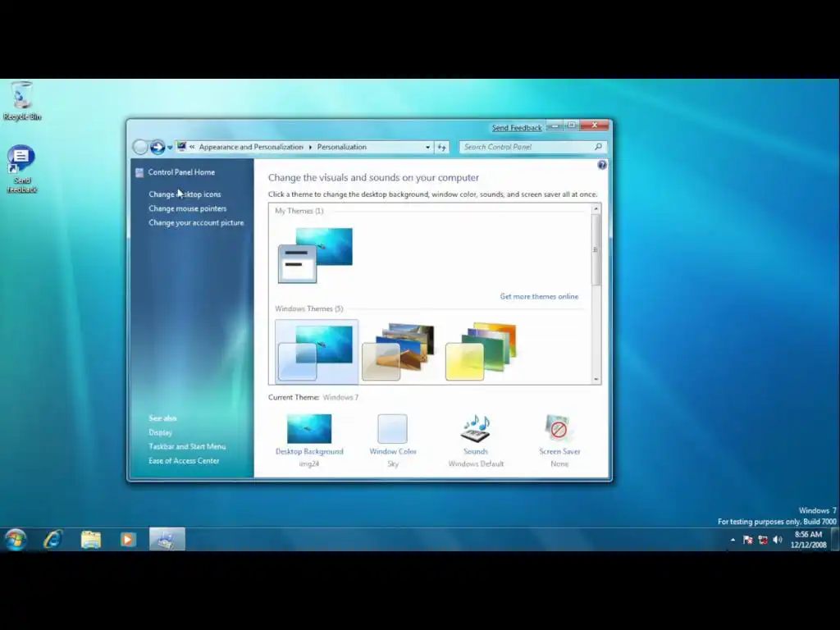The width and height of the screenshot is (840, 630).
Task: Click the Back navigation button
Action: (x=140, y=147)
